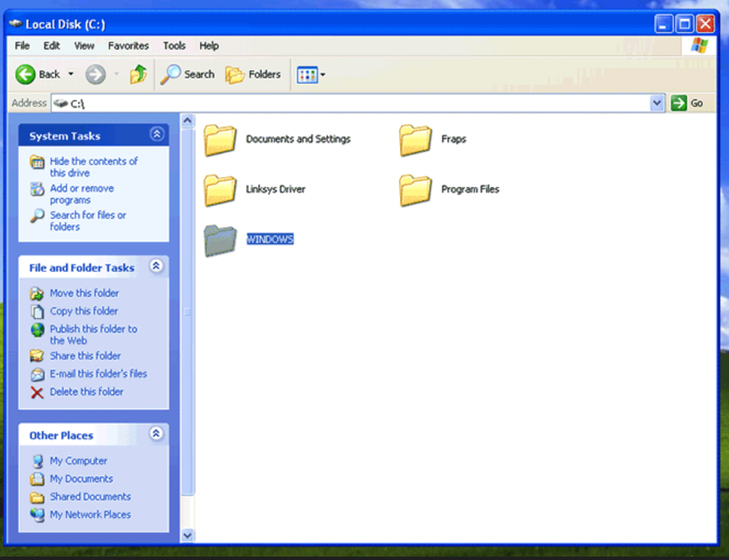The width and height of the screenshot is (729, 560).
Task: Collapse the File and Folder Tasks panel
Action: 156,266
